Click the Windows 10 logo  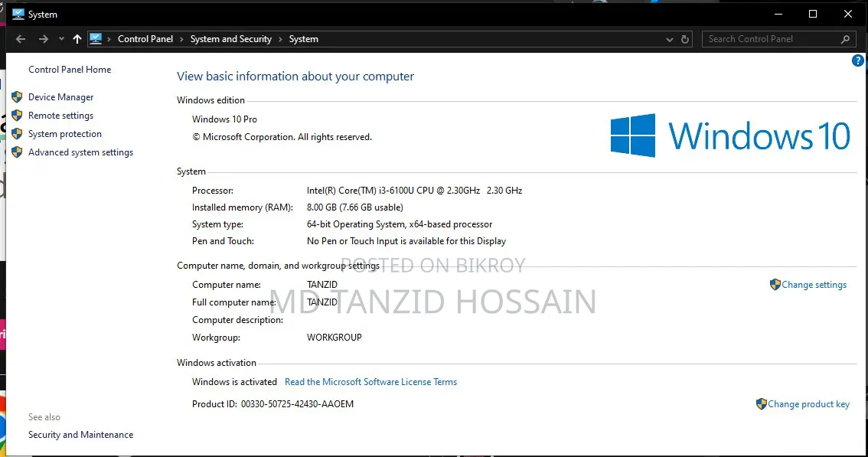pos(730,135)
